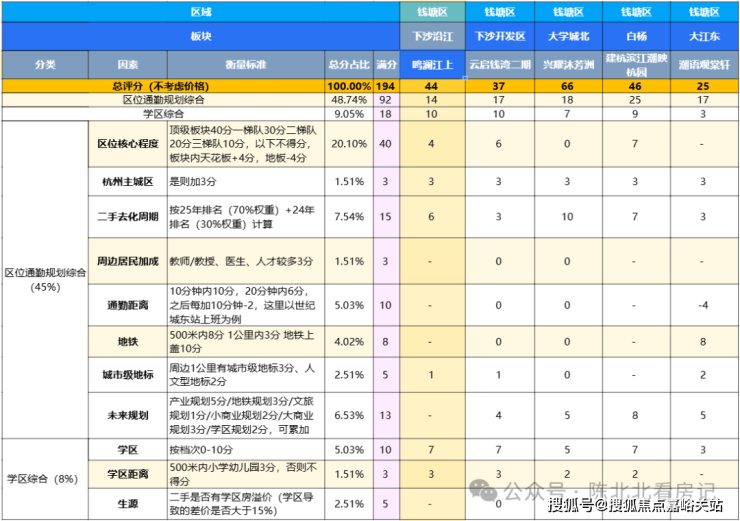
Task: Click the 500米内8分 metro criteria cell
Action: 245,342
